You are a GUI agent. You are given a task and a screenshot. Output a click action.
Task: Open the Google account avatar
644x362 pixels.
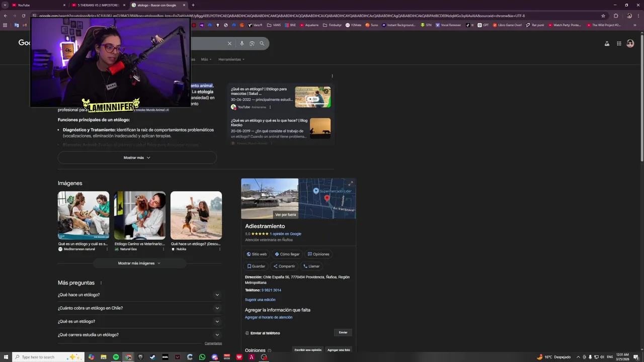[630, 44]
